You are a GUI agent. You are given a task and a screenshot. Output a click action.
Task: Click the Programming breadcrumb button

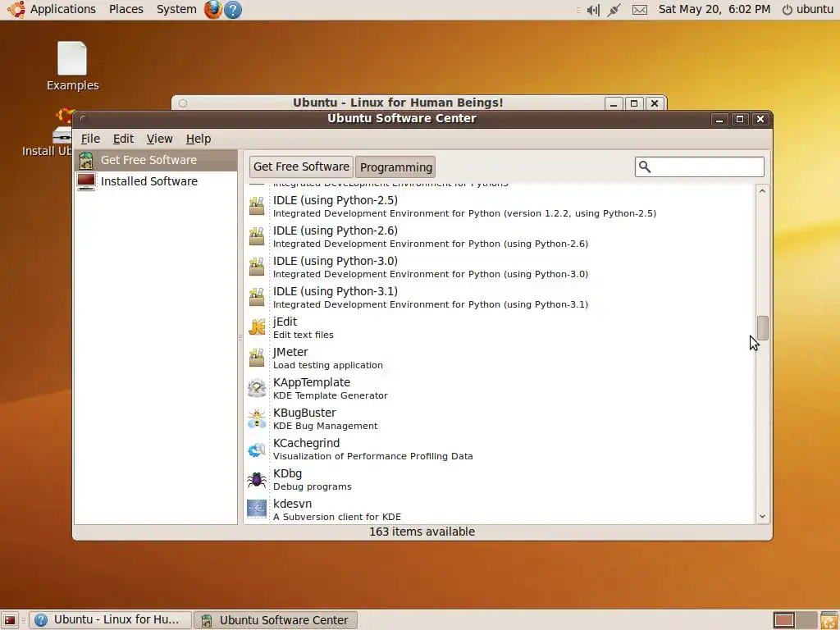pos(395,167)
